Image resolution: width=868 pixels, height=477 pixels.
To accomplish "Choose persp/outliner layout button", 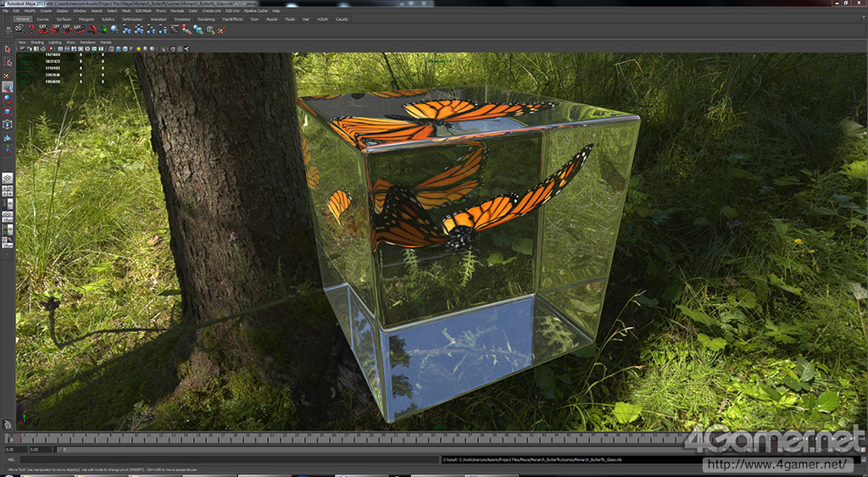I will 7,203.
